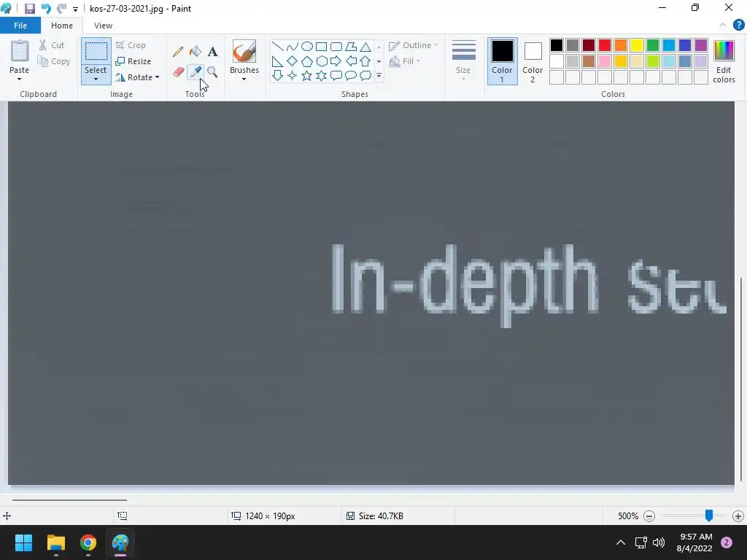Choose the Triangle shape

tap(365, 46)
